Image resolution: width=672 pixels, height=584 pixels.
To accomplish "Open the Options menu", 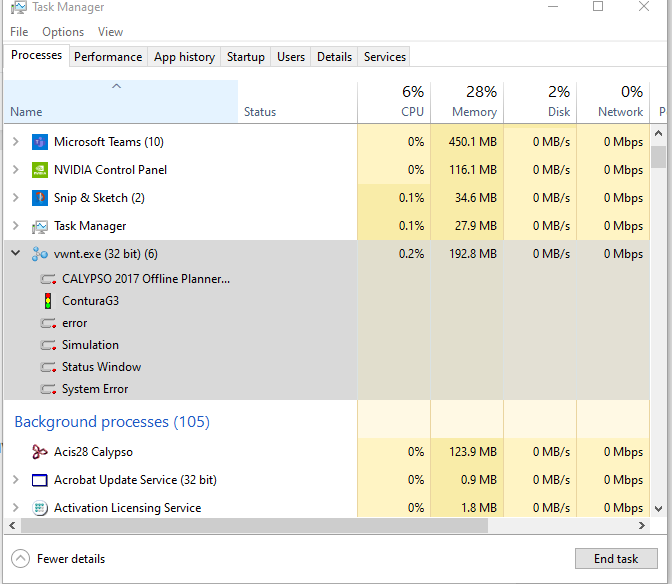I will pos(63,32).
